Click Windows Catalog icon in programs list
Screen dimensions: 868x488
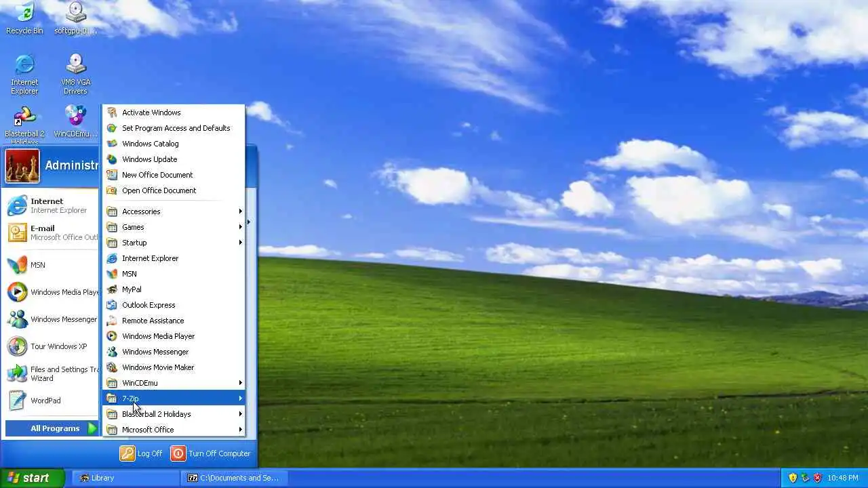pyautogui.click(x=112, y=144)
